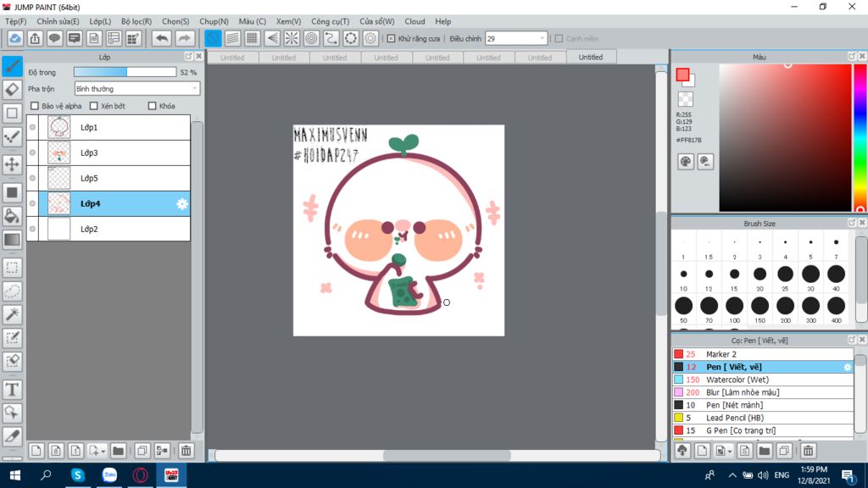
Task: Toggle visibility of layer Lớp2
Action: click(33, 229)
